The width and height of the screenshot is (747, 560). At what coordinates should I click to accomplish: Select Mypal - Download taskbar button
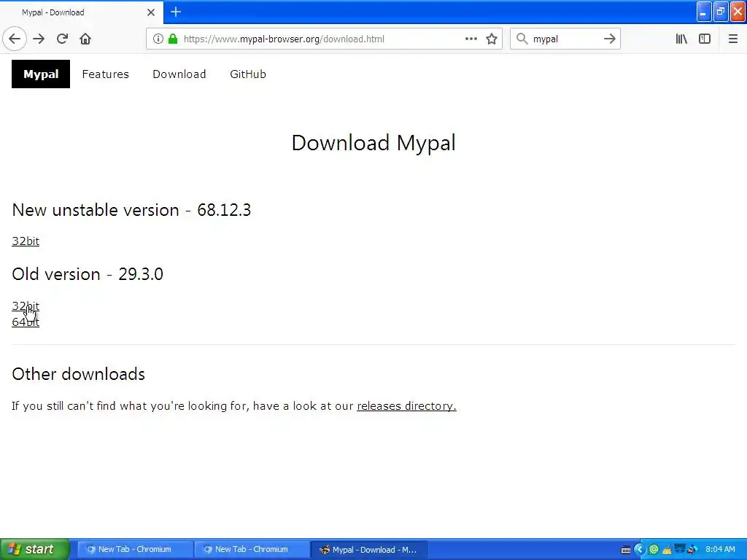point(368,550)
